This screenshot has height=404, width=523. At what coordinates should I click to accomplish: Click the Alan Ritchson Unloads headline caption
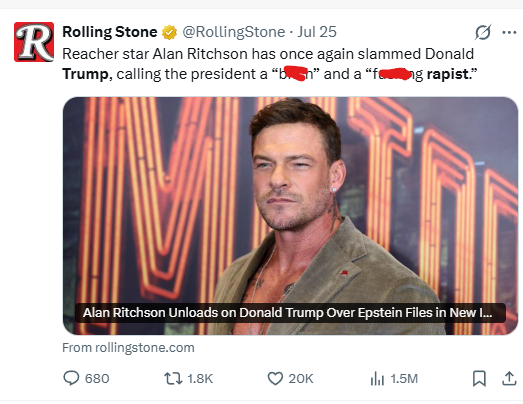click(290, 313)
